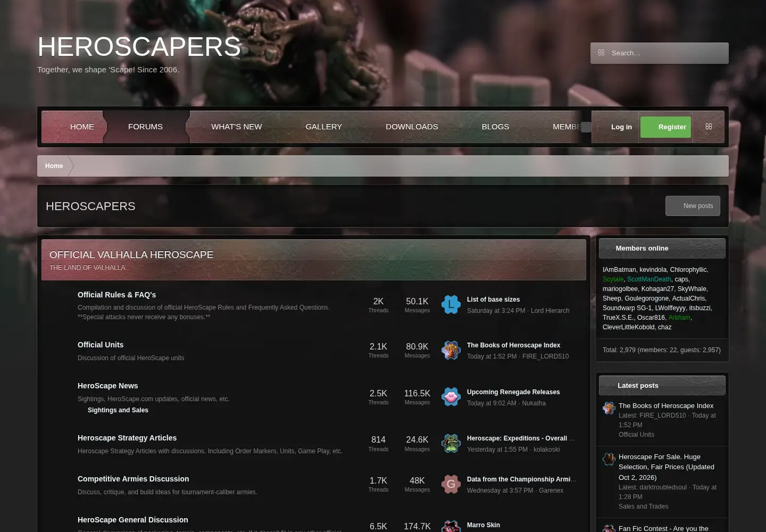
Task: Open the 'Heroscape: Expeditions - Overall' thread
Action: click(x=521, y=438)
